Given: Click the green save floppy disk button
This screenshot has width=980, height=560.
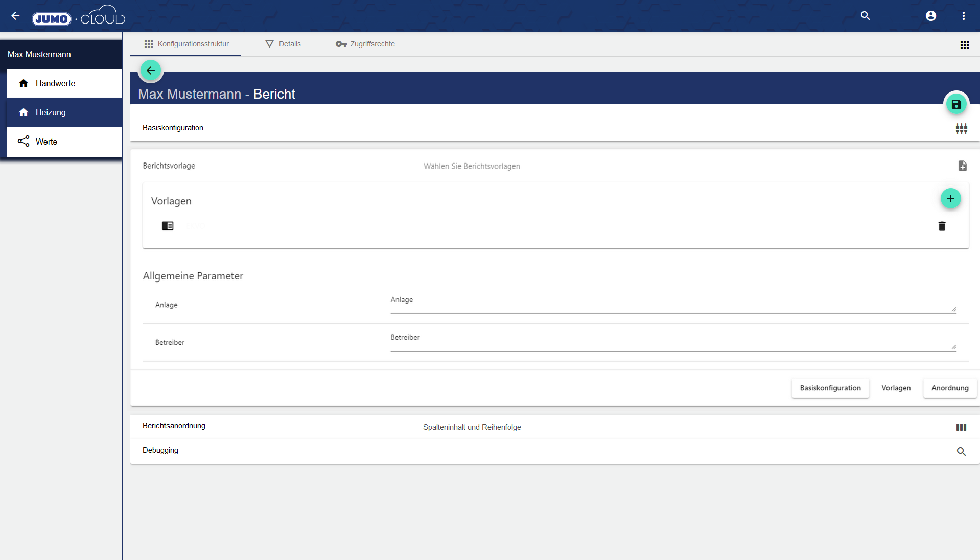Looking at the screenshot, I should (x=956, y=105).
